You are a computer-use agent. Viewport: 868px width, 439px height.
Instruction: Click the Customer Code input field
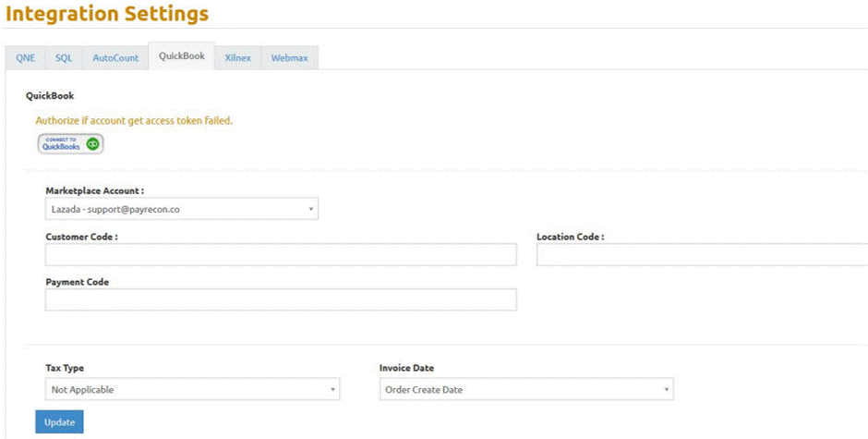(282, 254)
